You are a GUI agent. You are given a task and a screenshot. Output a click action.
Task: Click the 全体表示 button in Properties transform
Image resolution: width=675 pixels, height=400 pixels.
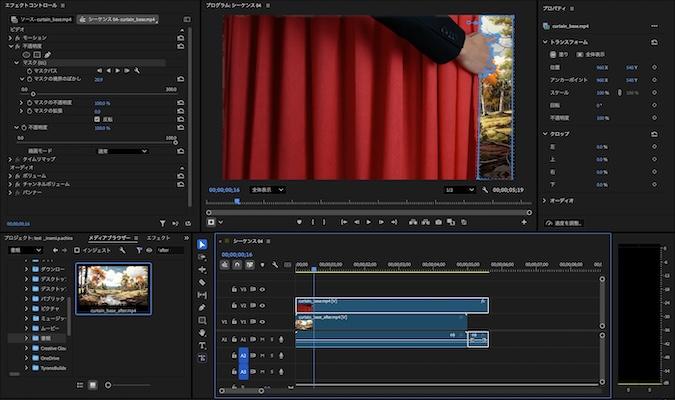(x=592, y=54)
